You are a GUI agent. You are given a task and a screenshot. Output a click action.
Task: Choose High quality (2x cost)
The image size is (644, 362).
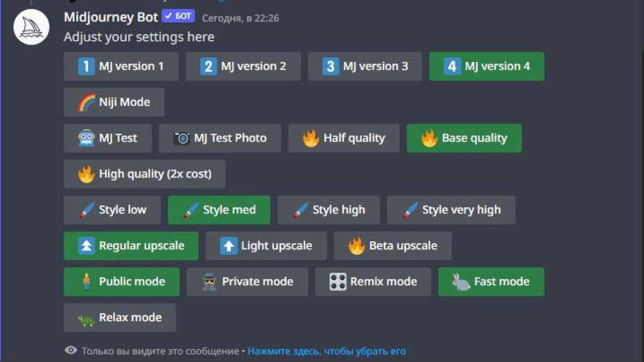[x=144, y=174]
